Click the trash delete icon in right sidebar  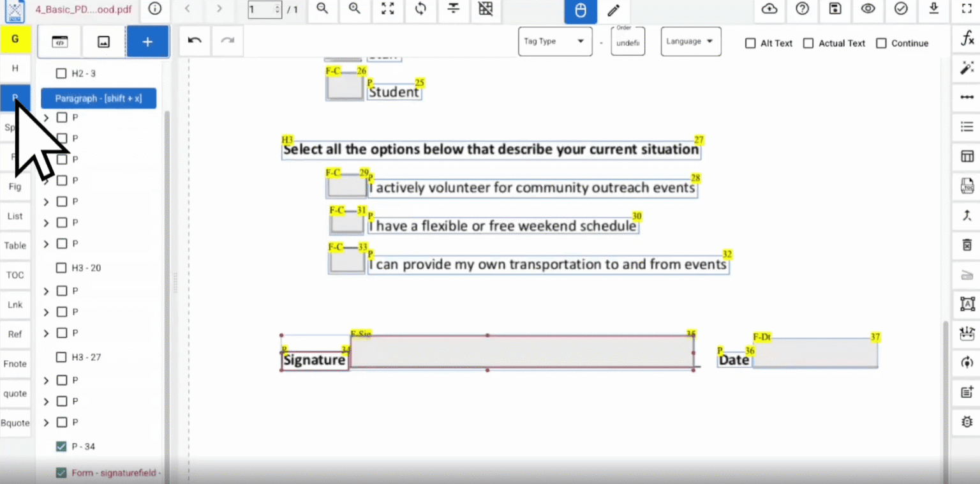coord(967,245)
